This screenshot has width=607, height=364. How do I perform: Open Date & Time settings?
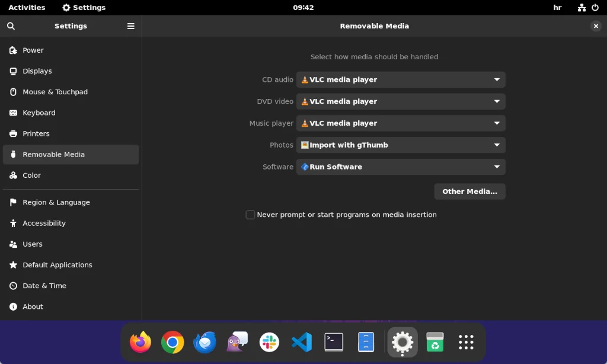point(44,286)
